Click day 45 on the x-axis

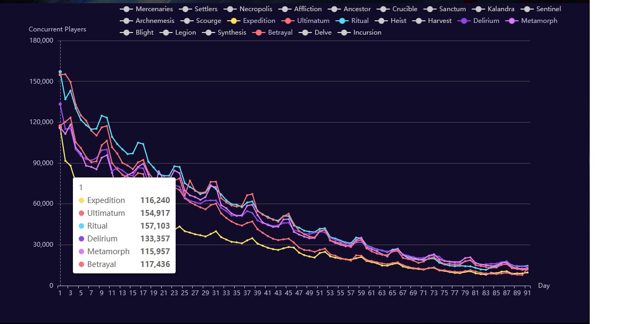[288, 293]
